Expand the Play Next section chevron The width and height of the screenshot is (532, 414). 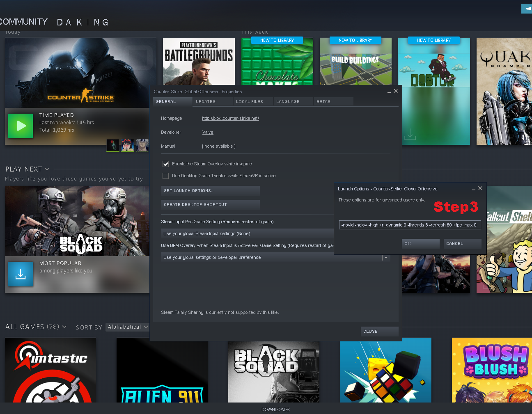tap(47, 169)
